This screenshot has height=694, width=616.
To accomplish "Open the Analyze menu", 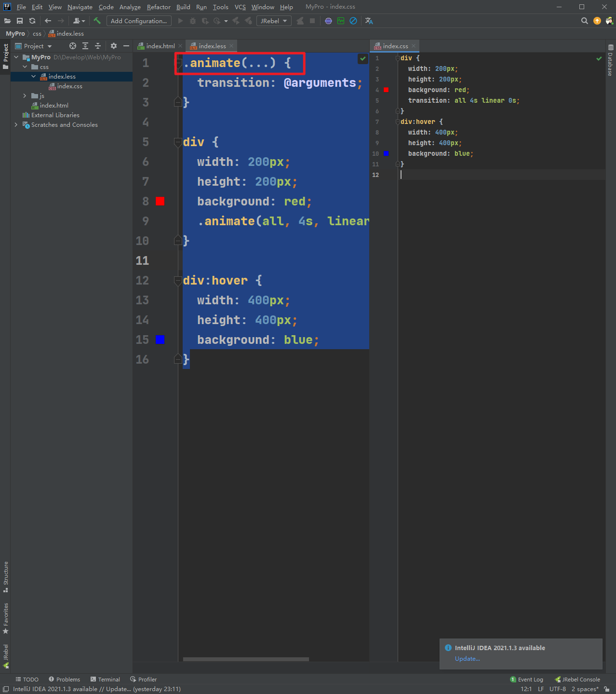I will click(130, 7).
